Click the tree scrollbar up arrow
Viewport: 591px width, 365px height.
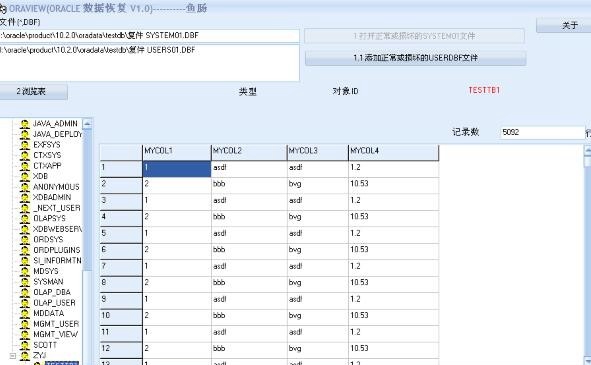[x=87, y=124]
